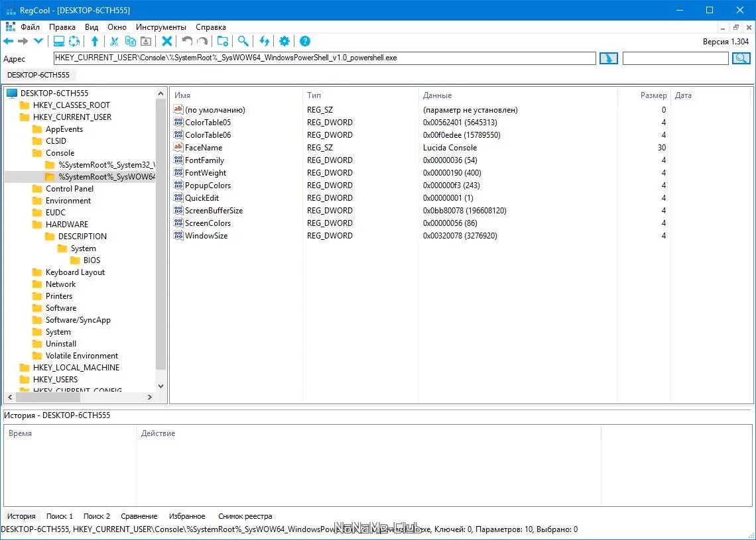
Task: Sort values by the Имя column header
Action: coord(237,95)
